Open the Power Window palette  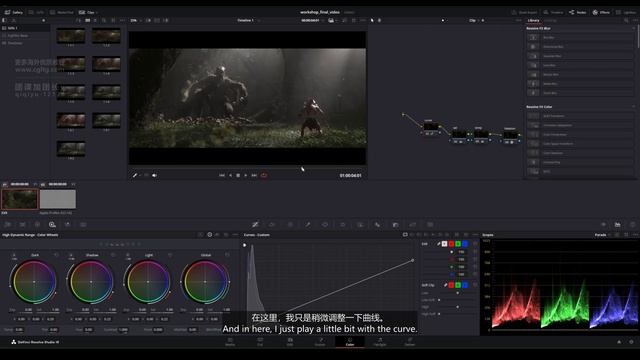[325, 224]
